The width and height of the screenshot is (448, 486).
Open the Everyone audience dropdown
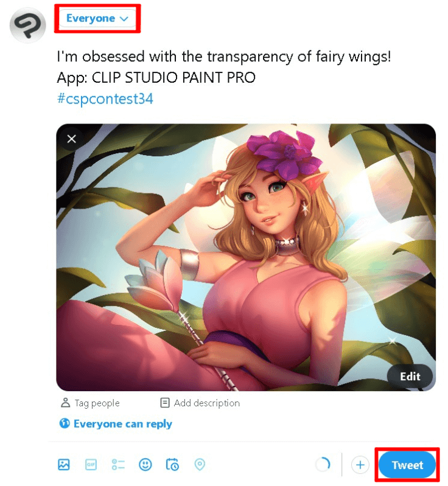point(97,19)
